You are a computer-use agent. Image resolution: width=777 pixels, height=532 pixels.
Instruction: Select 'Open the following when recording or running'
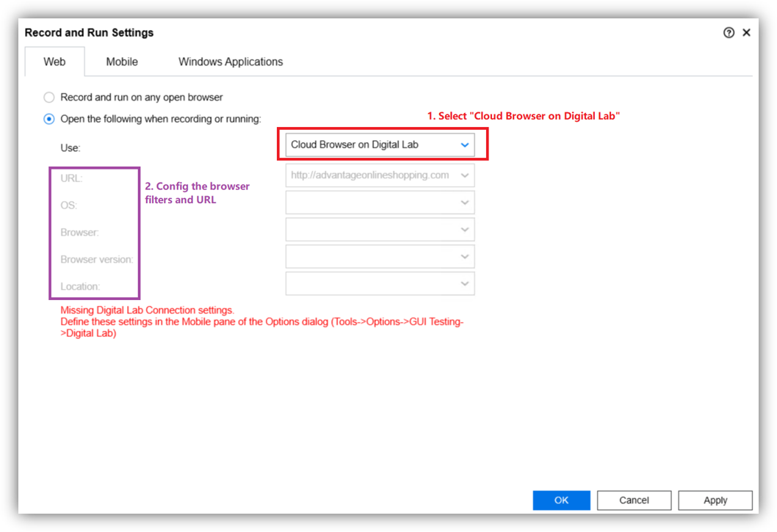coord(49,118)
